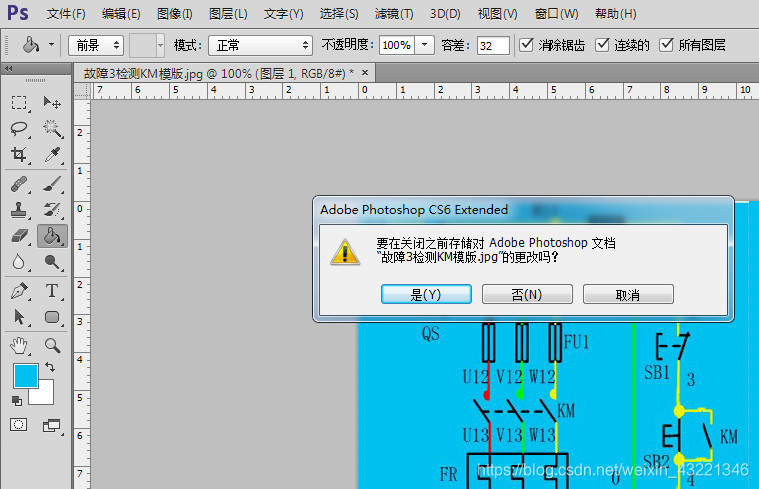The image size is (759, 489).
Task: Select the Horizontal Type tool
Action: [52, 291]
